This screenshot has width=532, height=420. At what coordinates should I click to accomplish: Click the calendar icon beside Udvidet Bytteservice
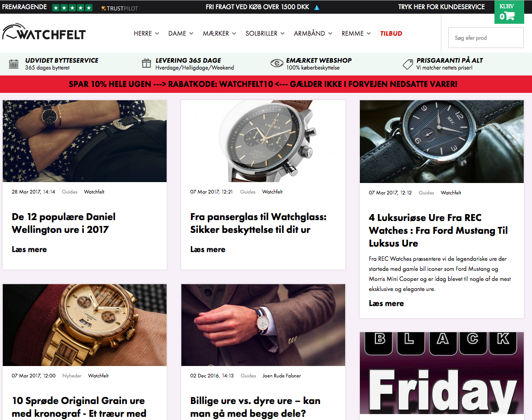coord(14,64)
